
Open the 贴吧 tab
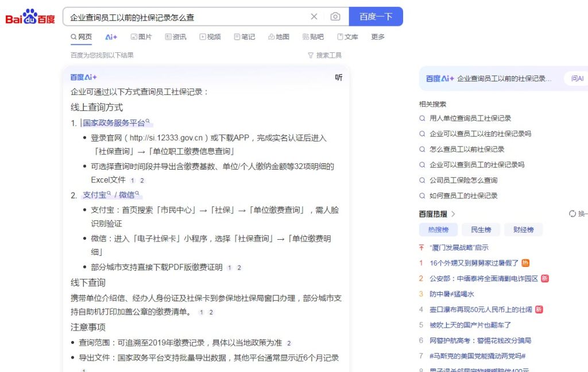pos(313,37)
